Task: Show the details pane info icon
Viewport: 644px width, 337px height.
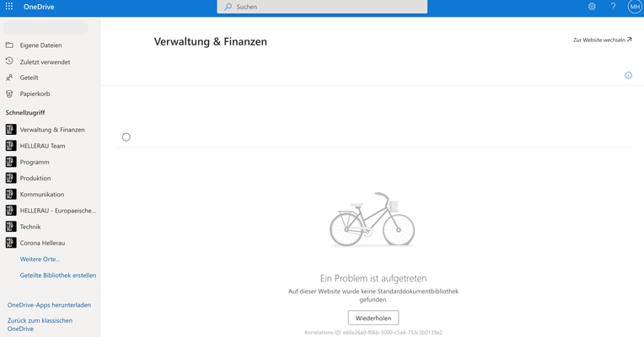Action: 628,75
